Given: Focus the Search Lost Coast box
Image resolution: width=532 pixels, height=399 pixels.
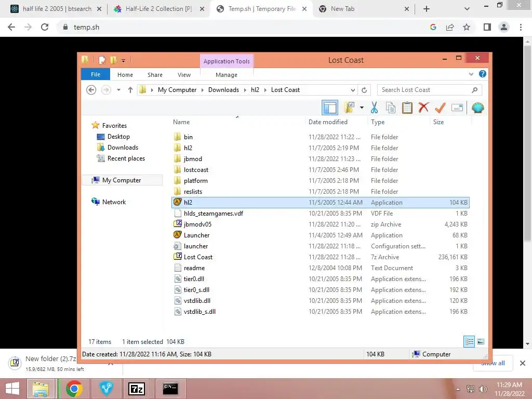Looking at the screenshot, I should pos(429,90).
